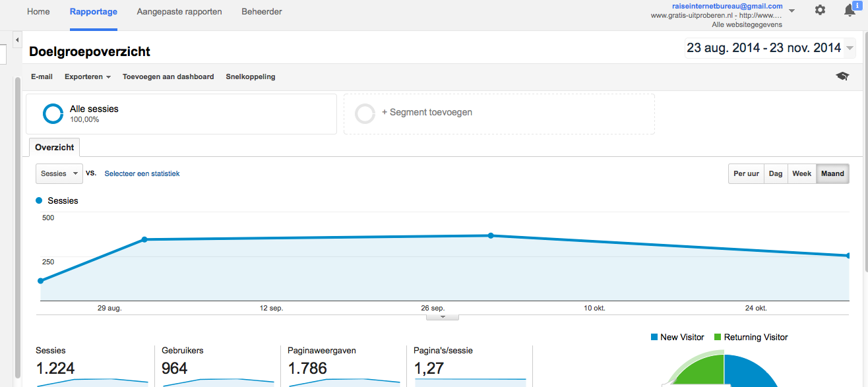The height and width of the screenshot is (387, 868).
Task: Click the chart data point after 26 sep.
Action: click(x=491, y=235)
